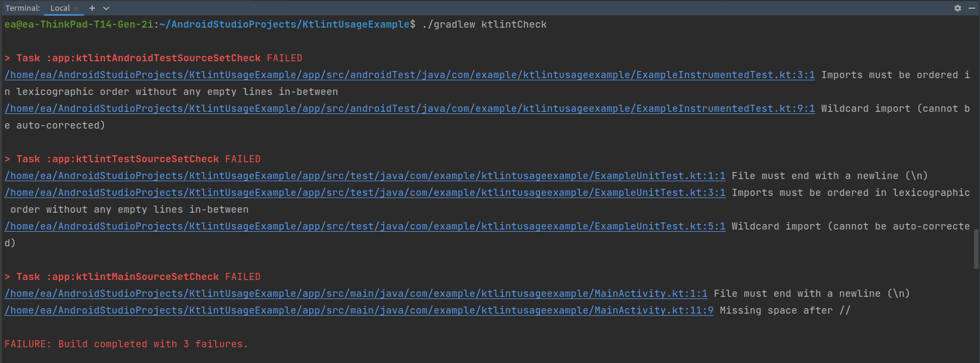Open the terminal settings gear icon
This screenshot has width=980, height=363.
pos(958,8)
